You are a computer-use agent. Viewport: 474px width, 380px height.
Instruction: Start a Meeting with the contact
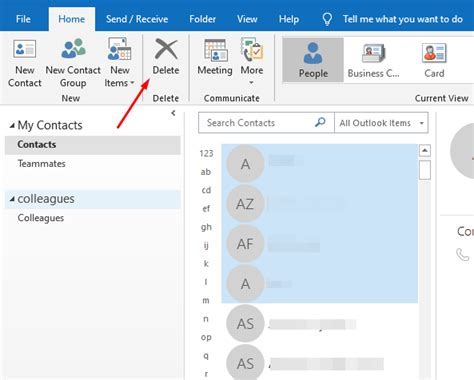tap(215, 57)
